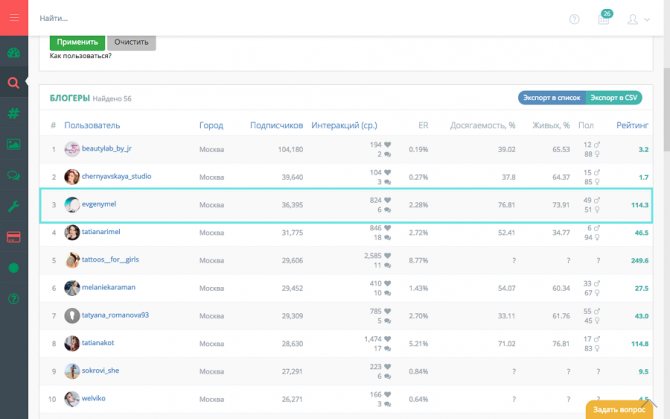Click the hamburger menu icon
The image size is (670, 419).
click(x=14, y=18)
